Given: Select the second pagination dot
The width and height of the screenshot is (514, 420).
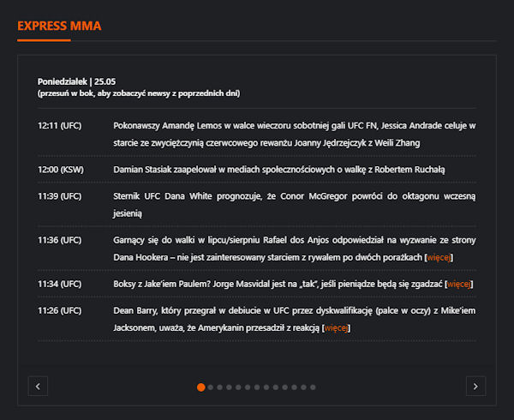Looking at the screenshot, I should (x=211, y=387).
